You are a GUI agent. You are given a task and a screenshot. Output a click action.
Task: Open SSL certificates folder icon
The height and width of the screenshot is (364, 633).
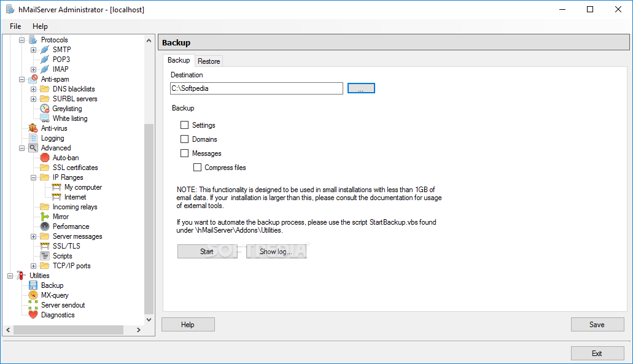click(45, 168)
